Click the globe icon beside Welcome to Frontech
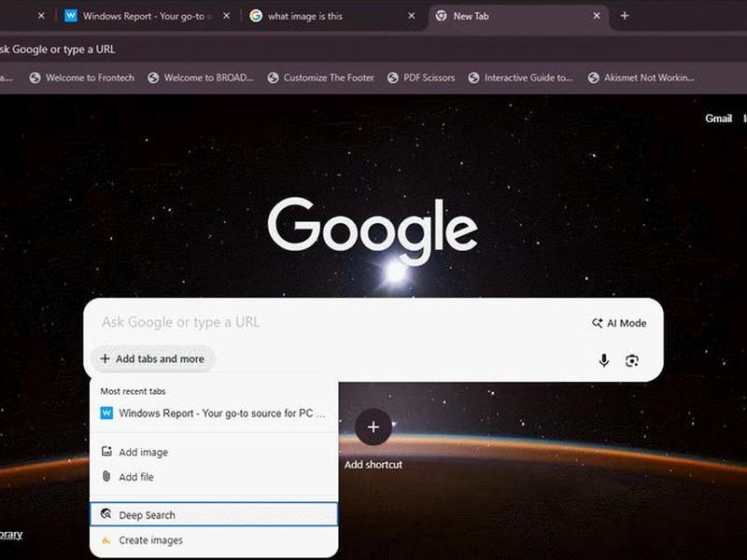 [x=35, y=77]
